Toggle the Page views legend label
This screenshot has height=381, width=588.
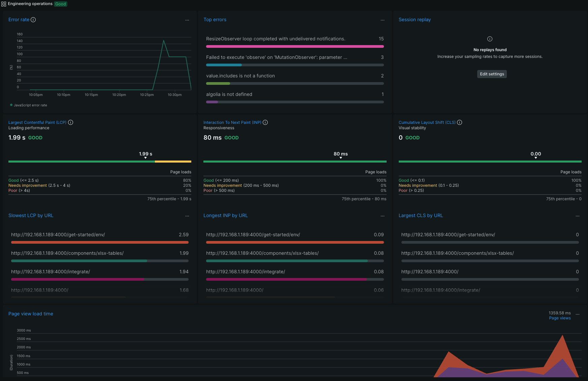click(560, 318)
